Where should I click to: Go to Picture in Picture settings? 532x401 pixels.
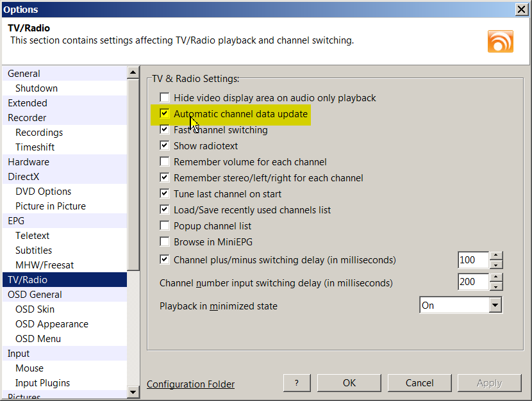(x=50, y=206)
